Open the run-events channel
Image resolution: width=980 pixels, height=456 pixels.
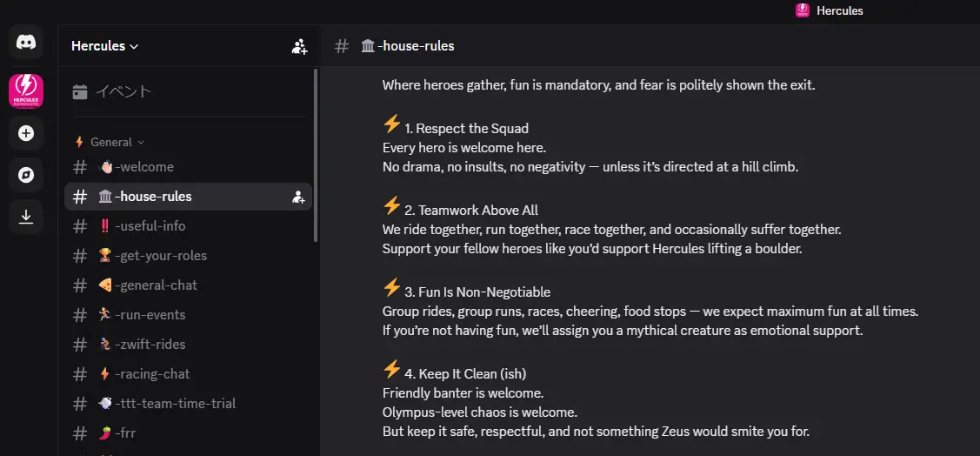[188, 315]
